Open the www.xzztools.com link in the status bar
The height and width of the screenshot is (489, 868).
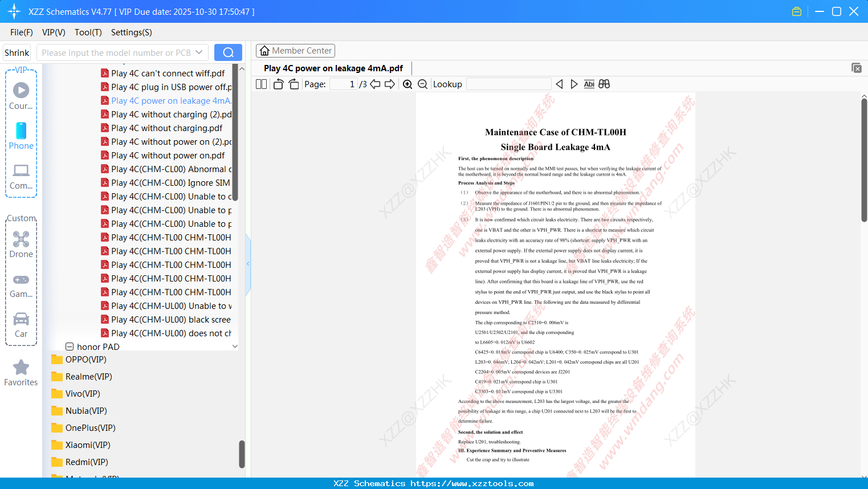point(472,483)
